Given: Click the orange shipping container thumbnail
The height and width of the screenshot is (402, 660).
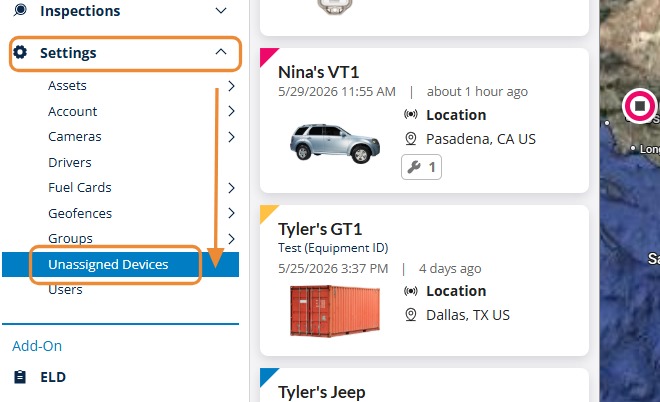Looking at the screenshot, I should [x=335, y=311].
